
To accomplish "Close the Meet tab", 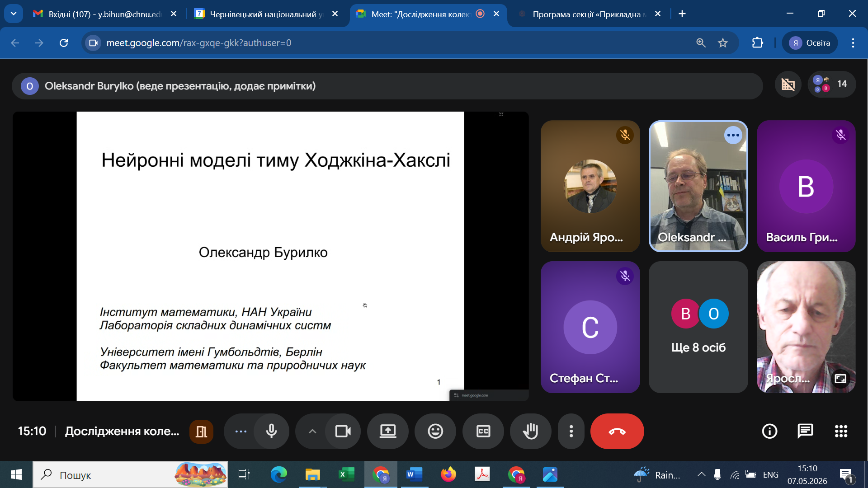I will pyautogui.click(x=496, y=14).
